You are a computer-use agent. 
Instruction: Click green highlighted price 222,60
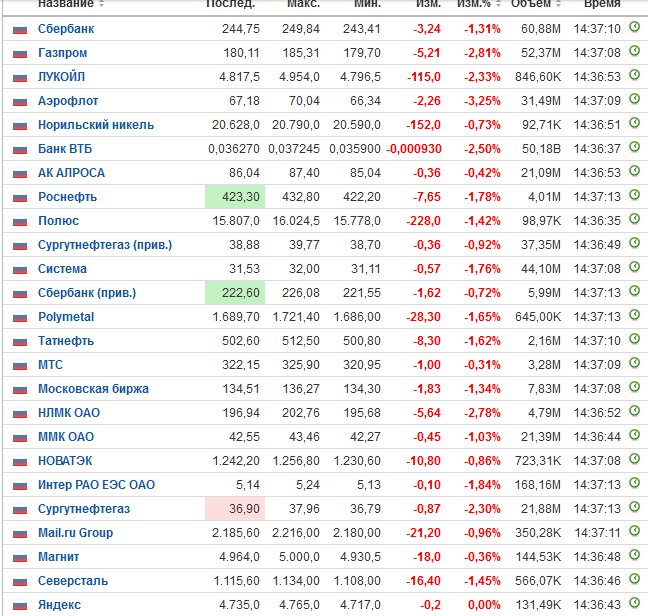(235, 293)
